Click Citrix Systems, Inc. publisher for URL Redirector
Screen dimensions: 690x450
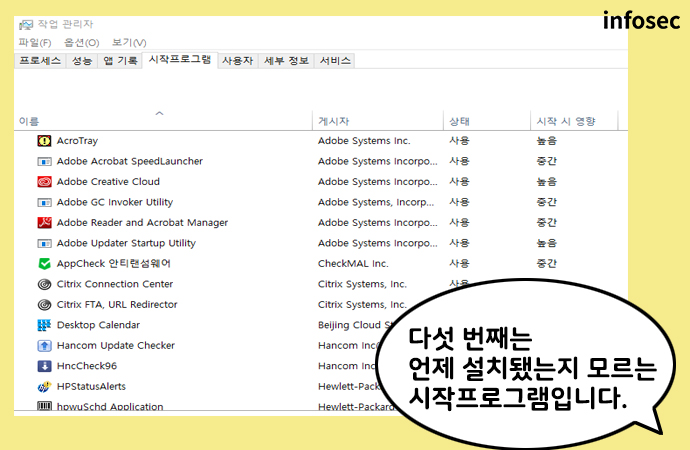coord(362,304)
